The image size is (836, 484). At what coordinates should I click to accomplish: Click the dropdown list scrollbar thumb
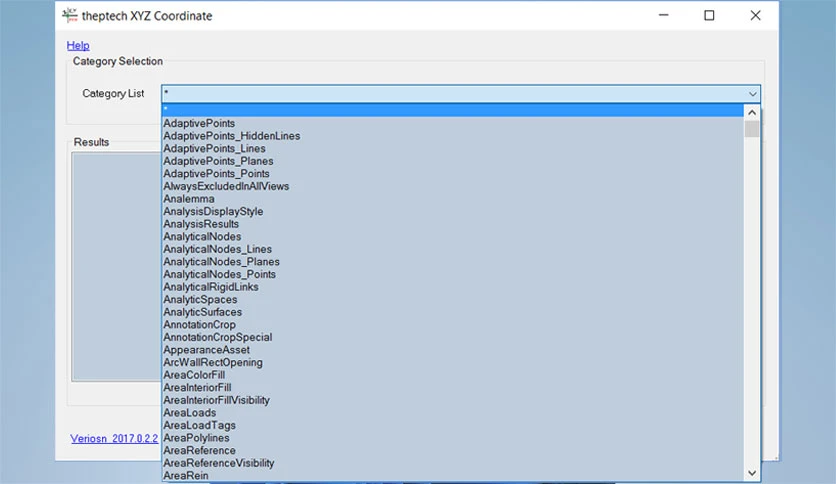click(x=752, y=129)
